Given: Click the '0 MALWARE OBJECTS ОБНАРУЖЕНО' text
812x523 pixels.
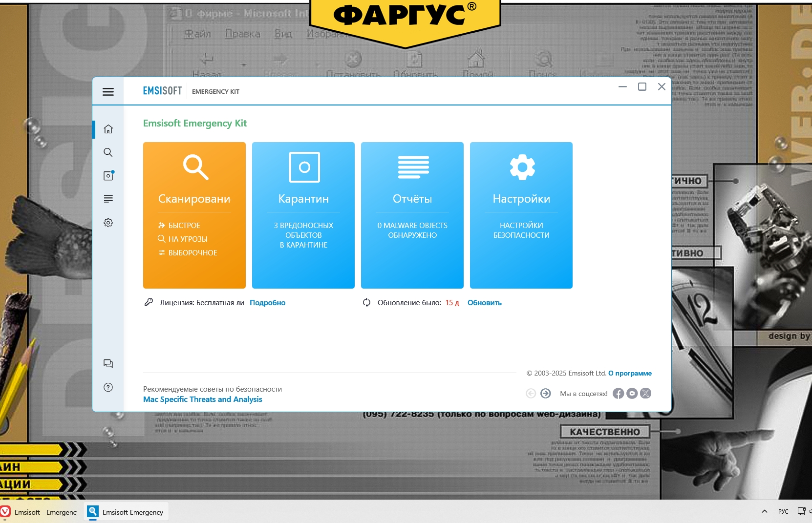Looking at the screenshot, I should click(412, 230).
